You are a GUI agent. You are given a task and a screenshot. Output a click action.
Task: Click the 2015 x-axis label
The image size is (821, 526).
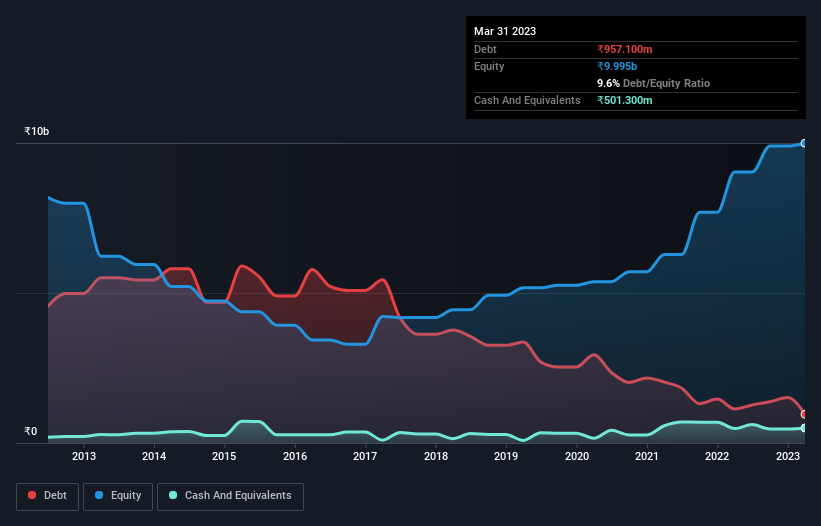(x=224, y=456)
